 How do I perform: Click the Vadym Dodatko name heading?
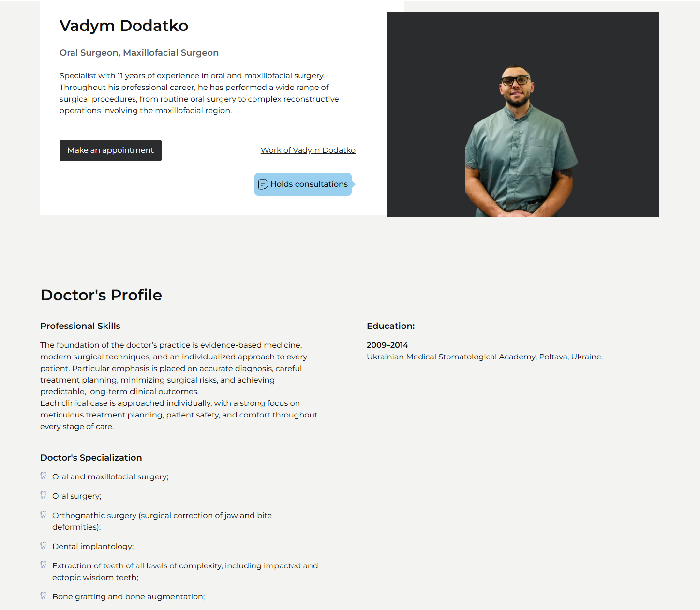[x=124, y=26]
